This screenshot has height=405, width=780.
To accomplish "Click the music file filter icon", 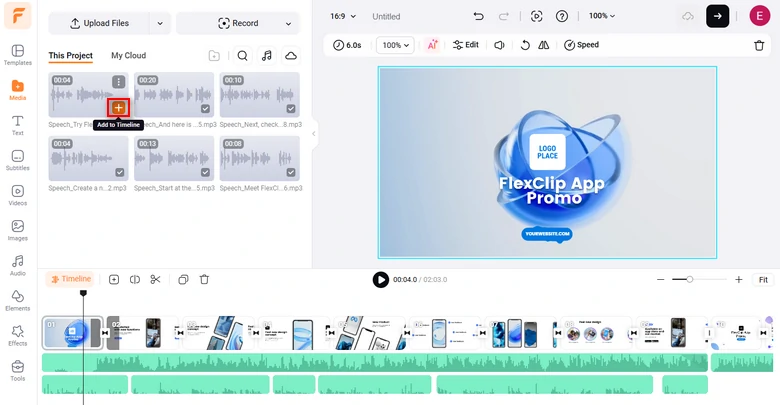I will [267, 56].
